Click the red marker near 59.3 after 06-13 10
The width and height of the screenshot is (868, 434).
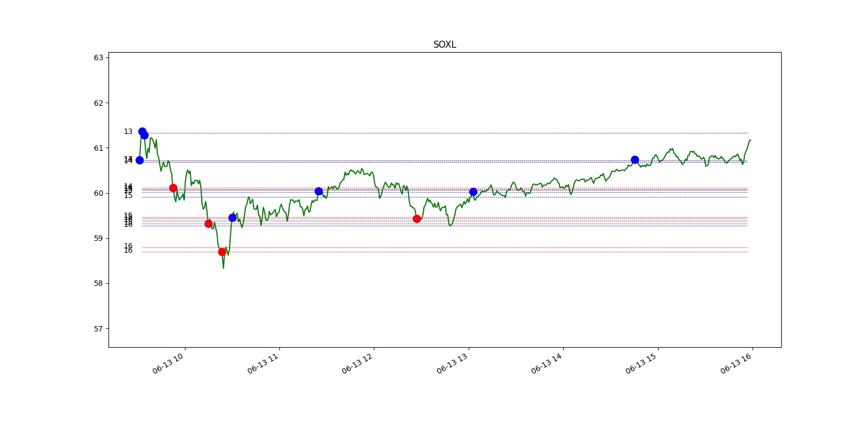point(208,224)
